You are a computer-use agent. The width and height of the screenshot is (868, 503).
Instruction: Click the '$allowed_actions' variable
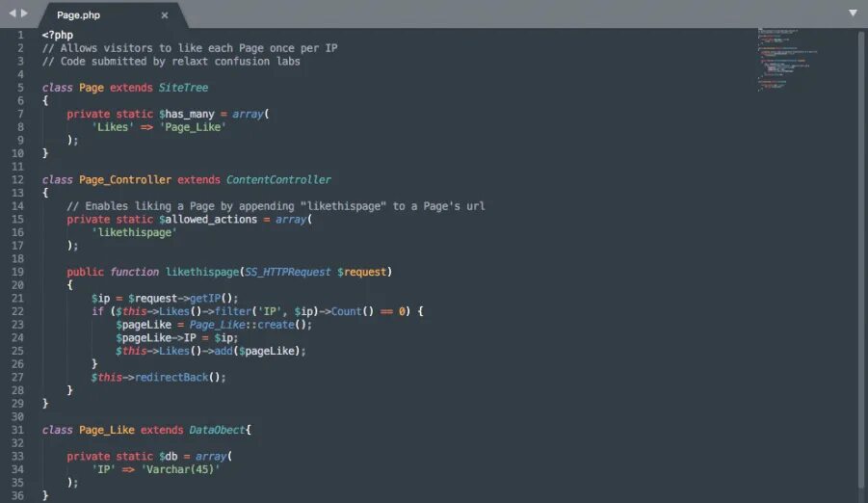click(208, 220)
